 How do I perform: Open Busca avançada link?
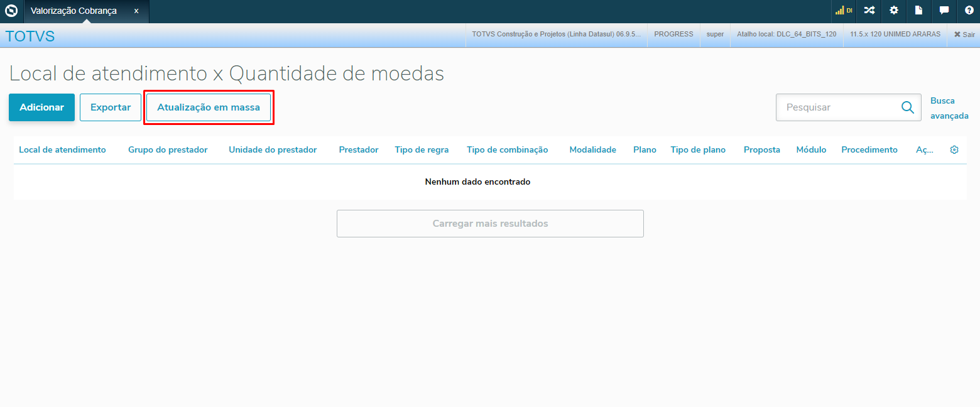pyautogui.click(x=949, y=108)
